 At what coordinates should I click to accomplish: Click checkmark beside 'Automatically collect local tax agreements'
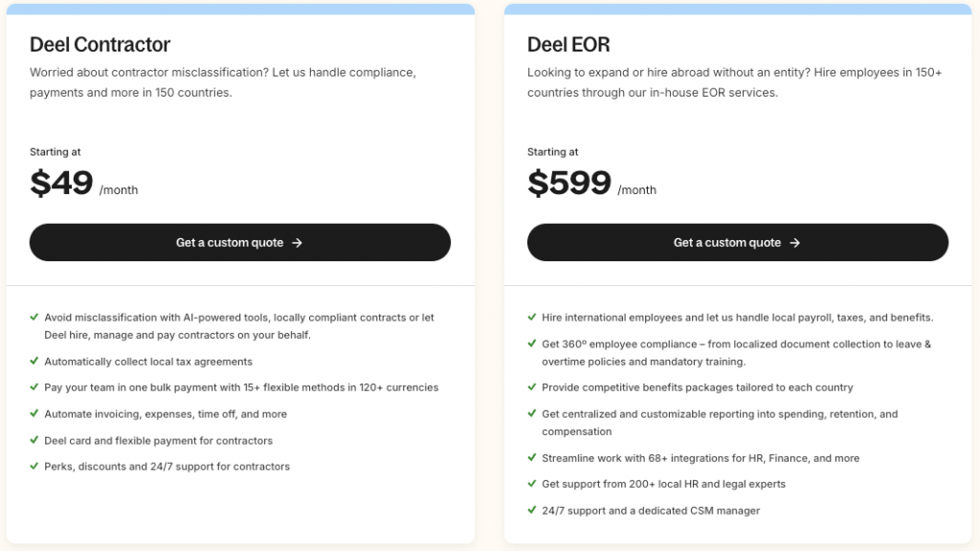click(34, 362)
